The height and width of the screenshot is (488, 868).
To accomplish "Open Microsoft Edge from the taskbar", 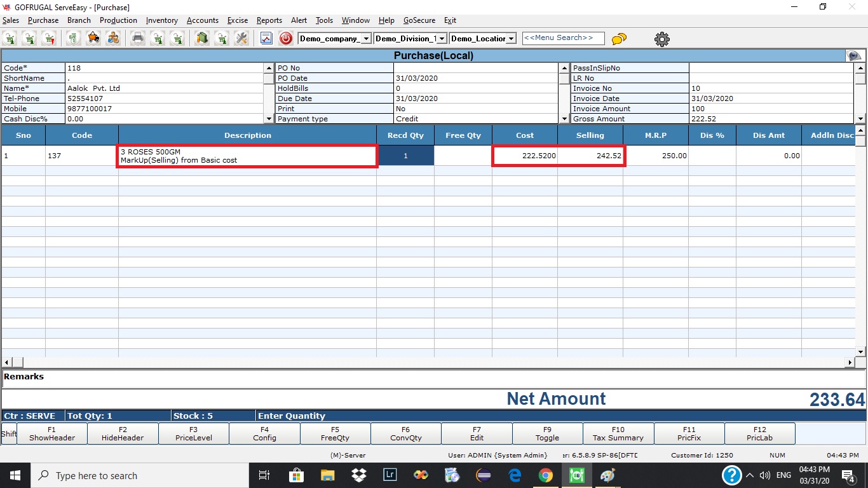I will [x=515, y=475].
